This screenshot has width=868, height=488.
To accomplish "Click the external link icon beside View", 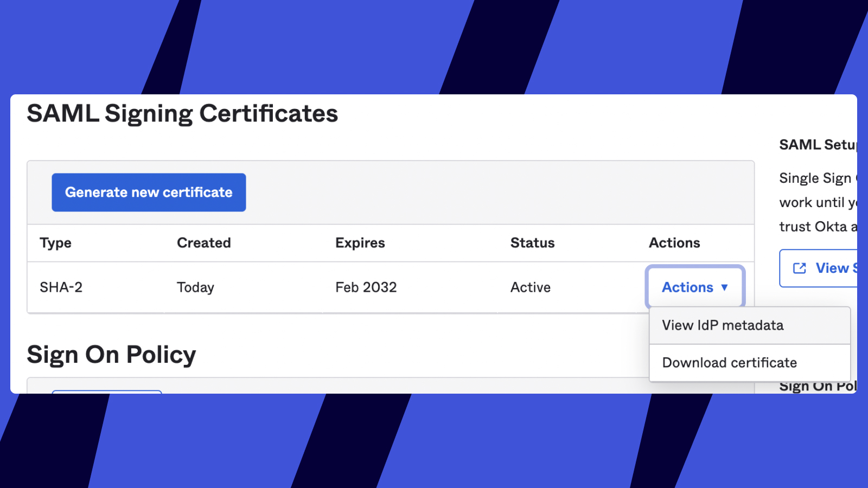I will [799, 268].
